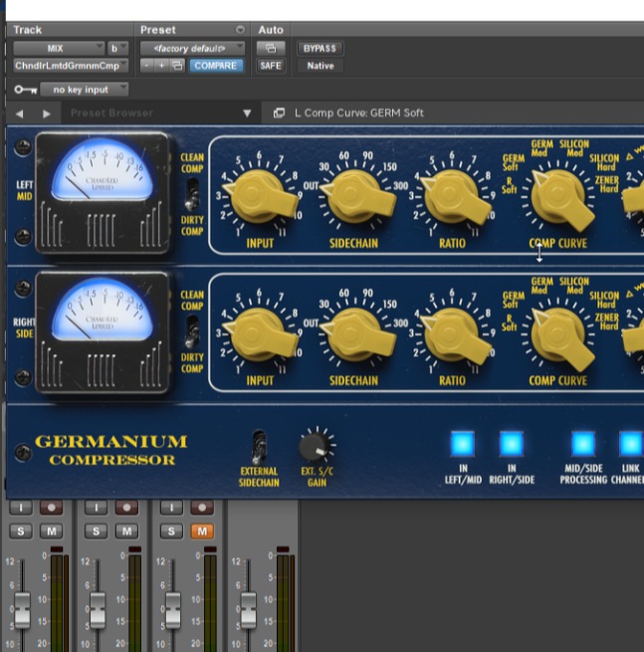
Task: Open the MIX track selector dropdown
Action: pos(60,48)
